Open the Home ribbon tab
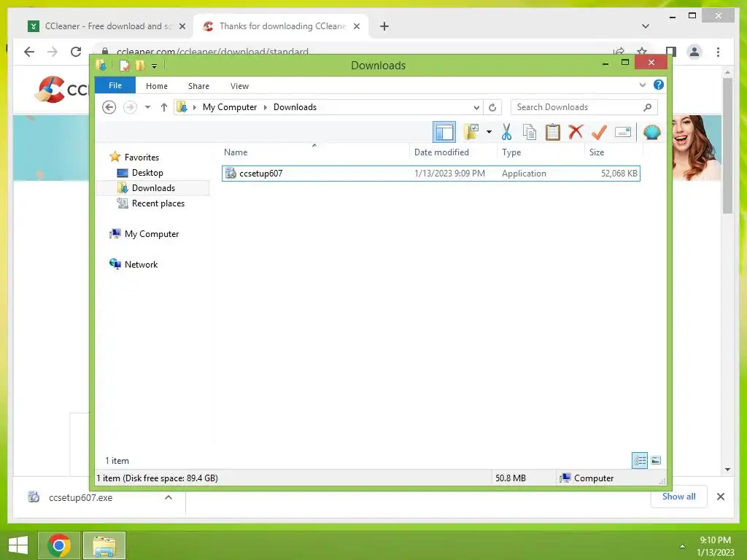The height and width of the screenshot is (560, 747). tap(157, 86)
